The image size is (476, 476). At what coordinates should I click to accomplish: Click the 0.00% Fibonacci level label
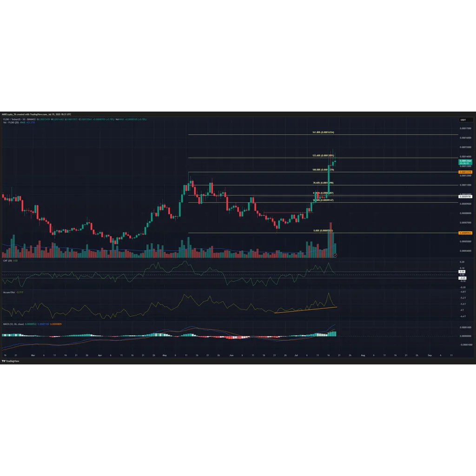click(323, 231)
